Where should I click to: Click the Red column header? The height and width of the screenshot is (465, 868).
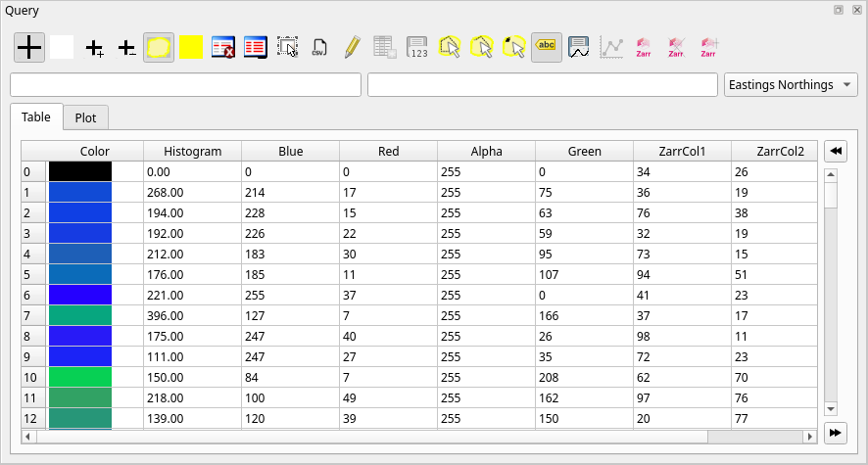389,151
